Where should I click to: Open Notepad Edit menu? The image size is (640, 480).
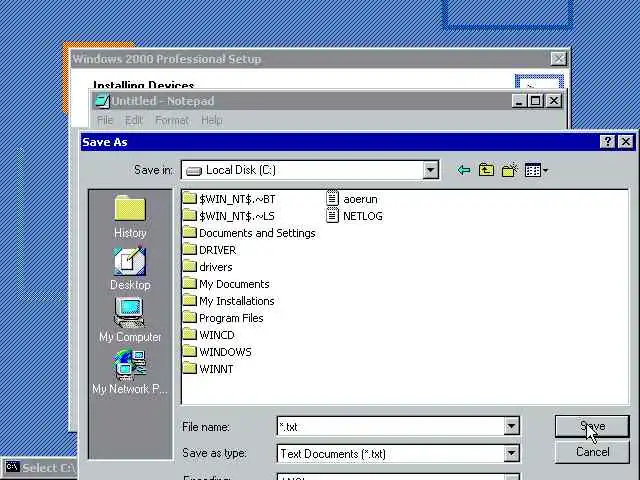coord(134,120)
